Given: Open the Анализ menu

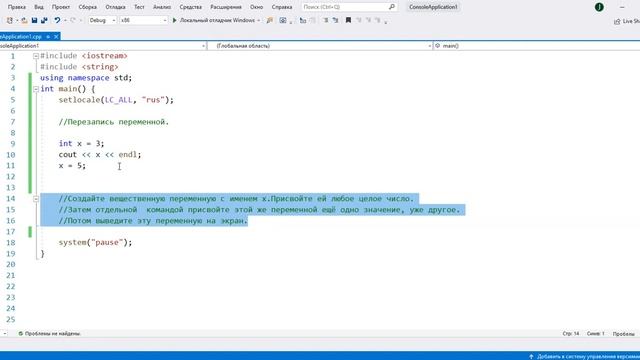Looking at the screenshot, I should 162,7.
